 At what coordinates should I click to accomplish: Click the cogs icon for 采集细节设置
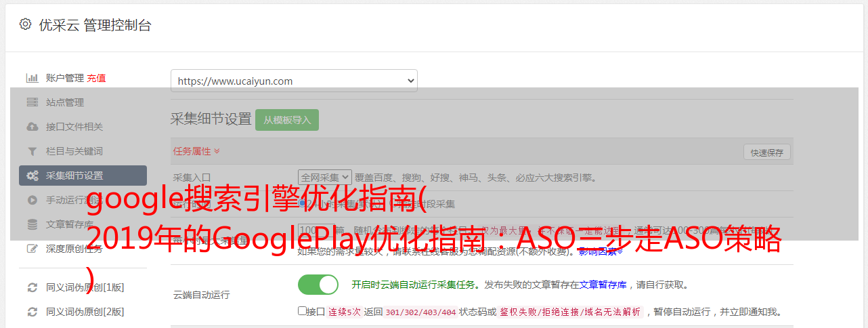32,176
